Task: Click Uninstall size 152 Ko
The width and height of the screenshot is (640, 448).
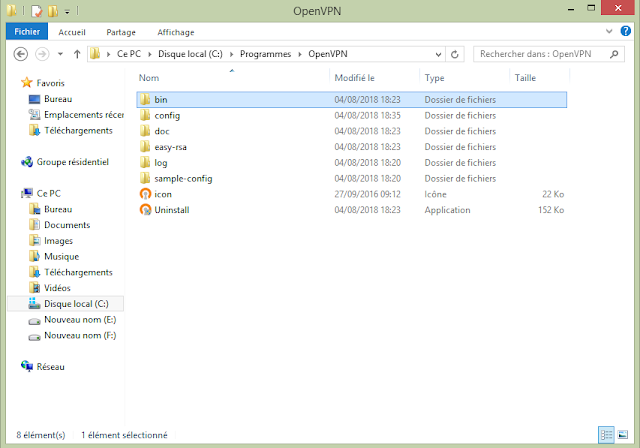Action: [551, 210]
